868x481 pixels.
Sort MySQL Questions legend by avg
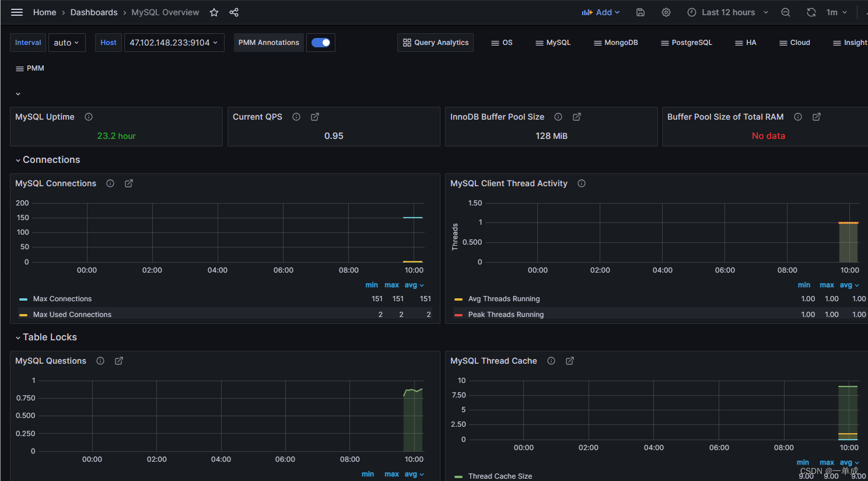tap(414, 475)
